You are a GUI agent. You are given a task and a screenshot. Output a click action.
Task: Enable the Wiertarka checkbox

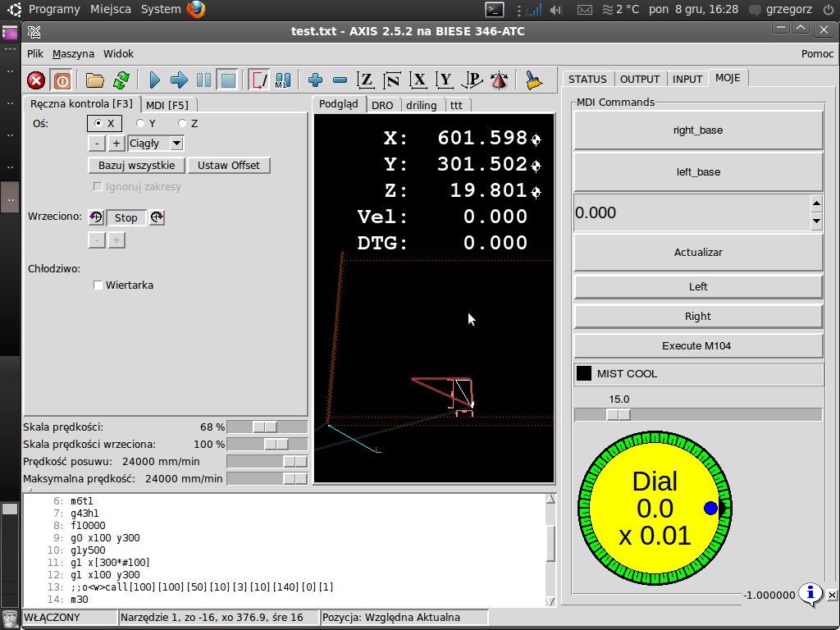click(x=98, y=285)
